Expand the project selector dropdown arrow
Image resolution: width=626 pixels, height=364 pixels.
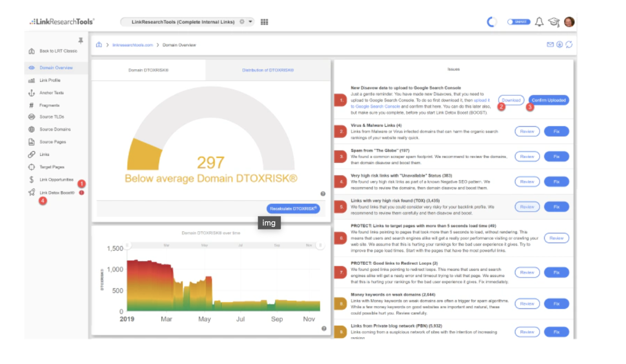250,22
